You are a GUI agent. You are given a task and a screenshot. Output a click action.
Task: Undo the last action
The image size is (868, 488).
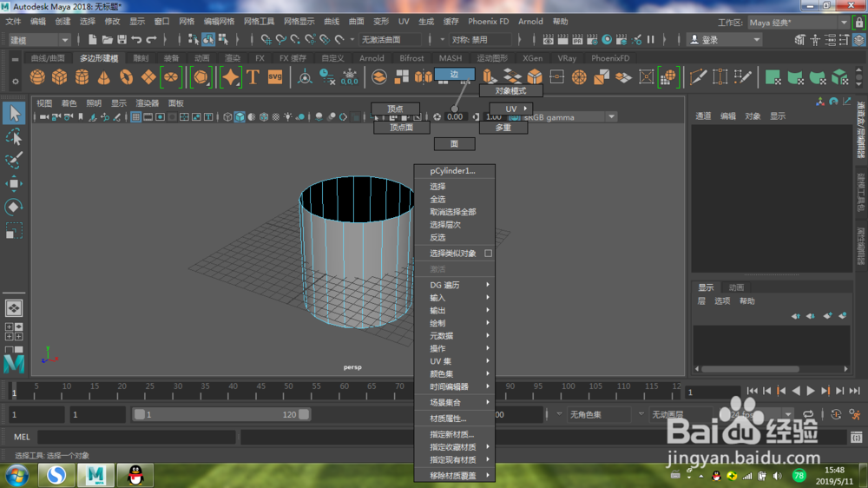pyautogui.click(x=136, y=39)
